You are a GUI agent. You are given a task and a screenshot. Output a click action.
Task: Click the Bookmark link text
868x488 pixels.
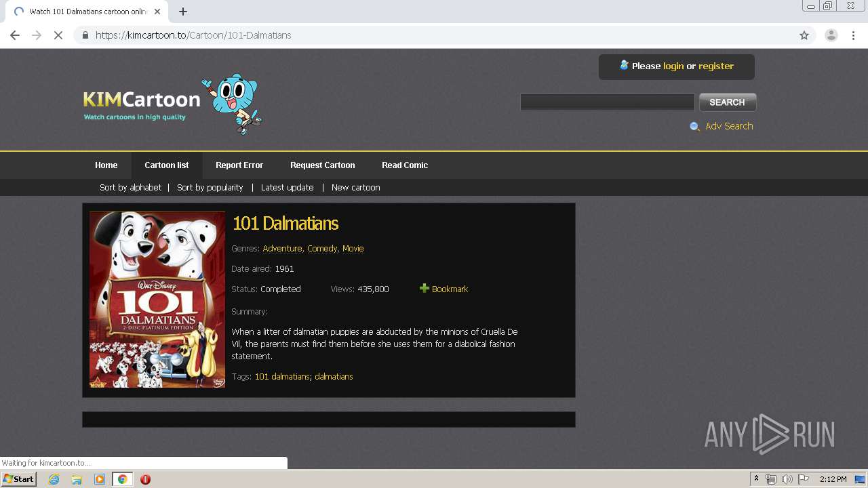tap(450, 289)
